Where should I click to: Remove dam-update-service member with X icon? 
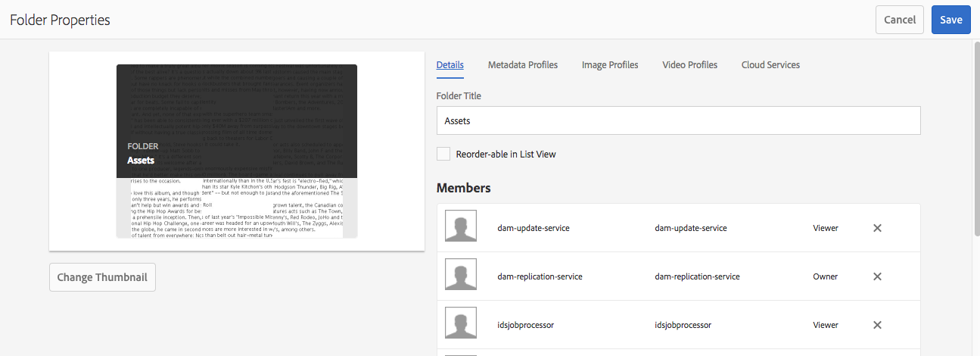(x=877, y=228)
